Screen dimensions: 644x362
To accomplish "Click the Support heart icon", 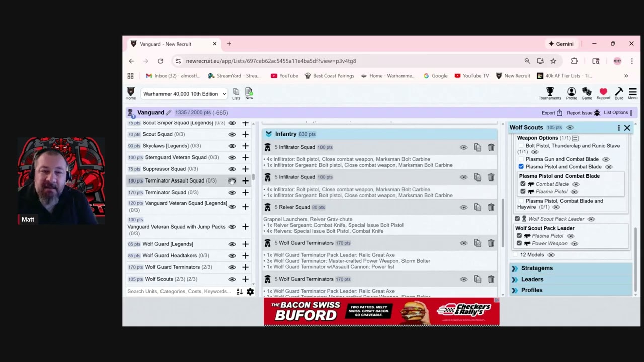I will click(x=603, y=93).
